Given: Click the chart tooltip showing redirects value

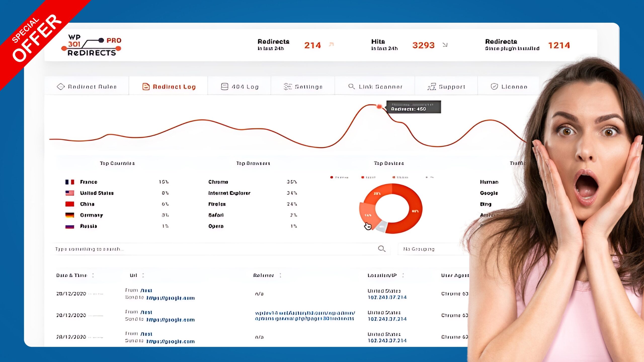Looking at the screenshot, I should coord(414,107).
